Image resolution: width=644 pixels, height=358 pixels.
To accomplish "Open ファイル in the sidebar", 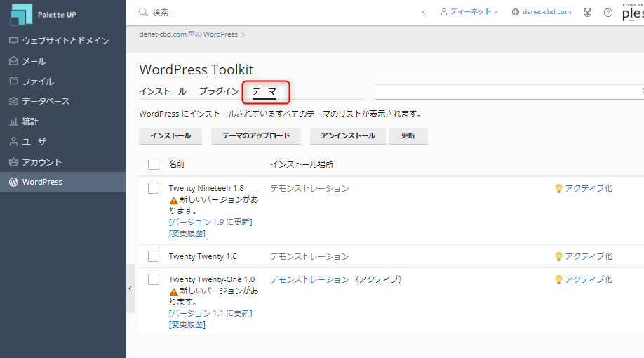I will [62, 81].
